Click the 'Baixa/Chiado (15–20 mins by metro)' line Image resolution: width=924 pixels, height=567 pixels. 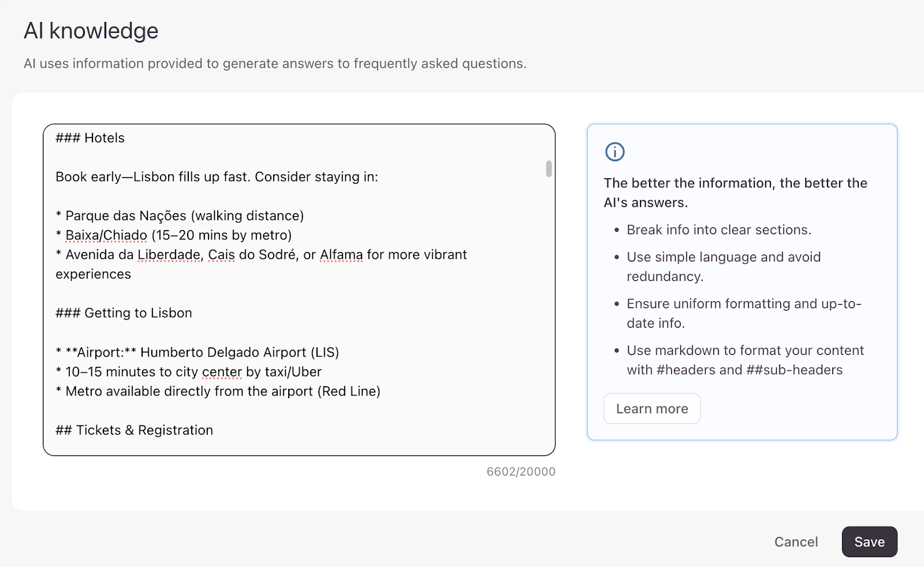pyautogui.click(x=173, y=235)
